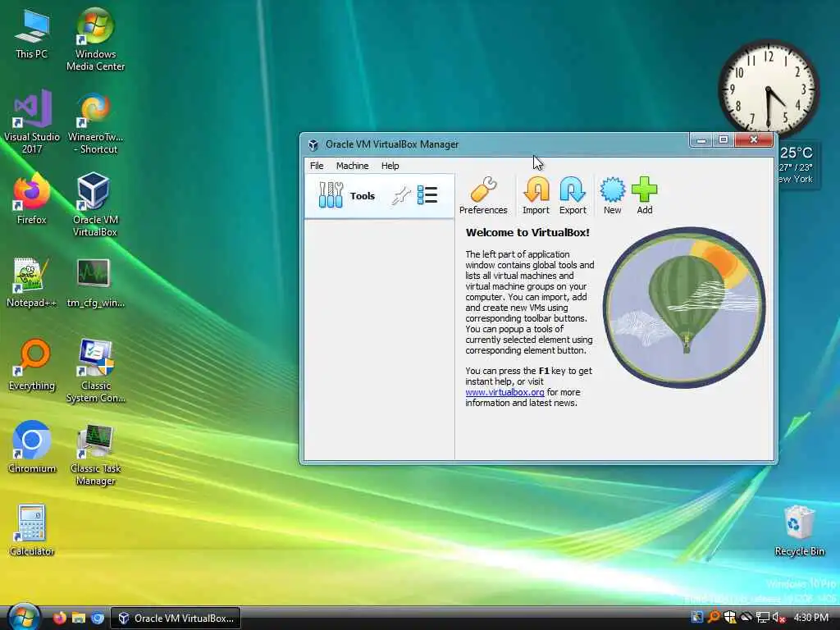Image resolution: width=840 pixels, height=630 pixels.
Task: Minimize the VirtualBox Manager window
Action: click(x=701, y=140)
